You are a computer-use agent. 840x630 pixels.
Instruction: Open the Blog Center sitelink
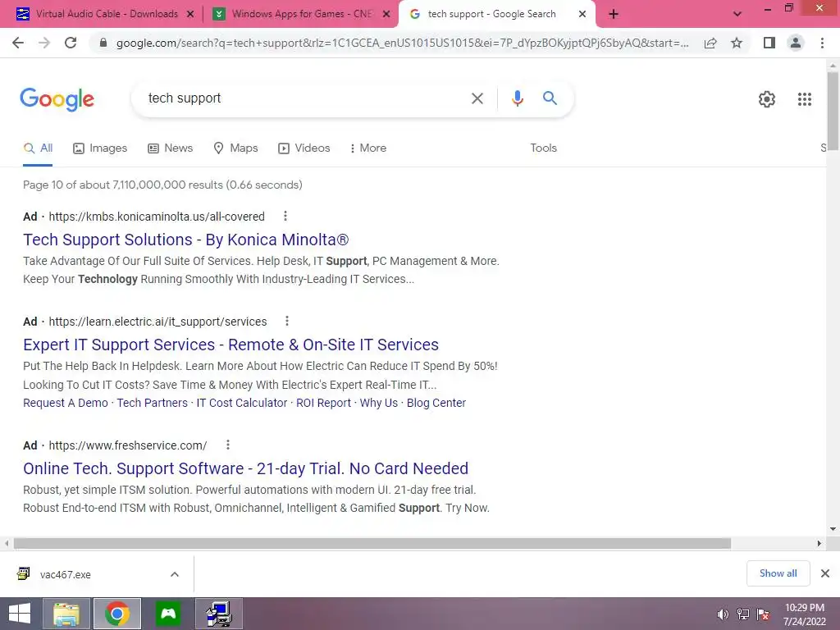click(436, 403)
